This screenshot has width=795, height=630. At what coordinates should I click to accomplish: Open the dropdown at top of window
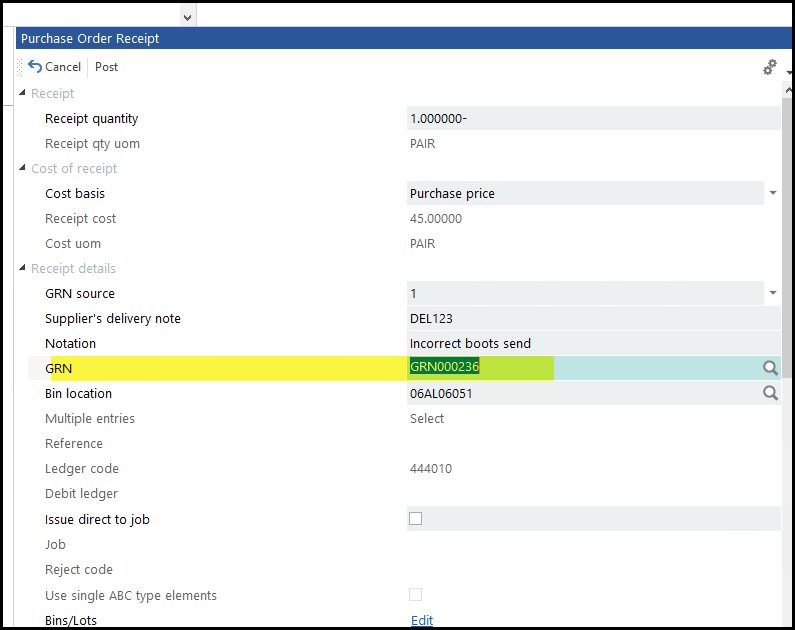(187, 16)
